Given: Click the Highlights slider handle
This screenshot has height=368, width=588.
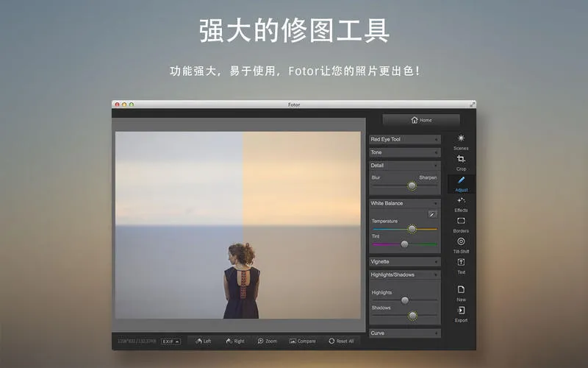Looking at the screenshot, I should tap(405, 300).
